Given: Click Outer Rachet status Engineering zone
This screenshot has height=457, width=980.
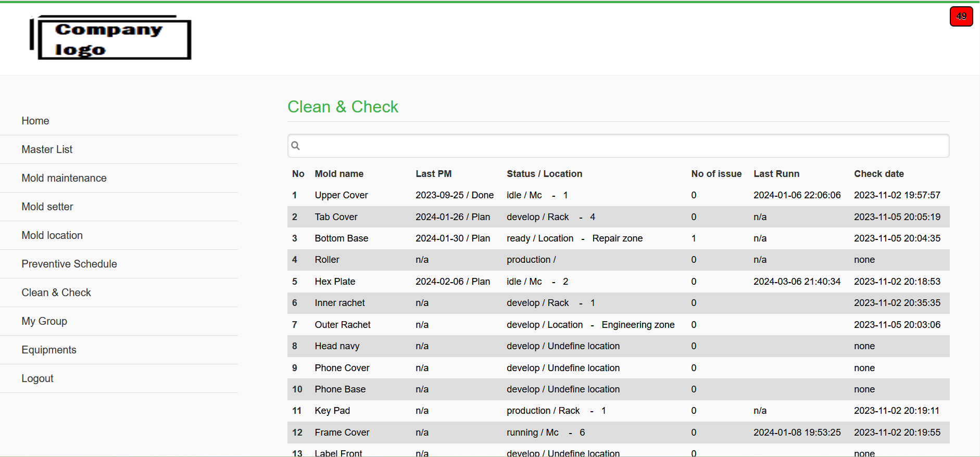Looking at the screenshot, I should 590,325.
